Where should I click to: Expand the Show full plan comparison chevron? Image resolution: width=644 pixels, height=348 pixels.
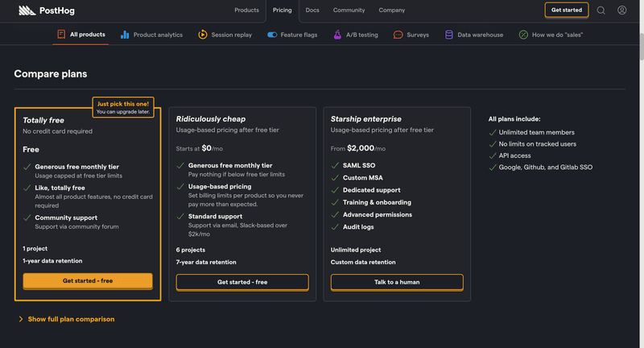[x=21, y=319]
